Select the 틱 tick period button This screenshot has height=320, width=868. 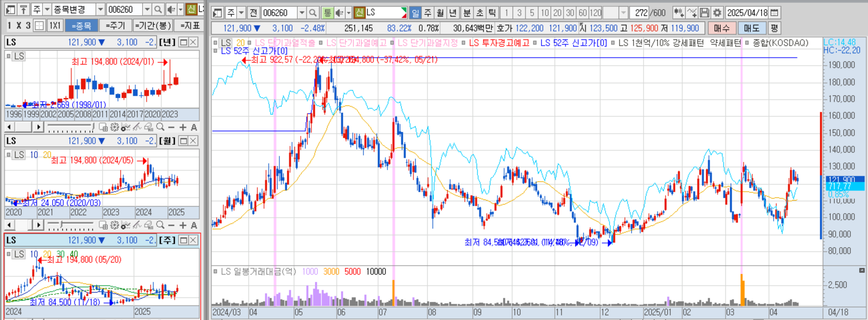point(492,13)
